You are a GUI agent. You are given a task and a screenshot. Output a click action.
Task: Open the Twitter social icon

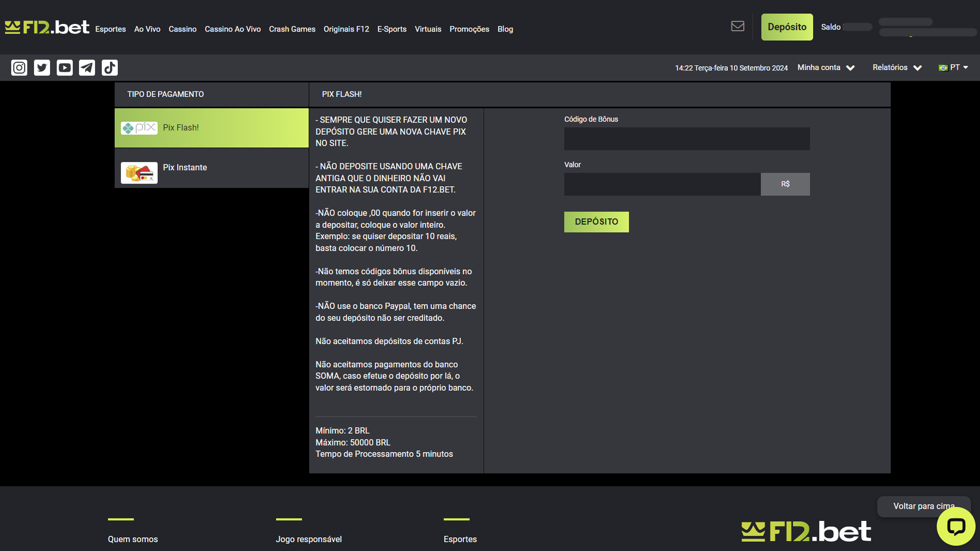(x=42, y=68)
